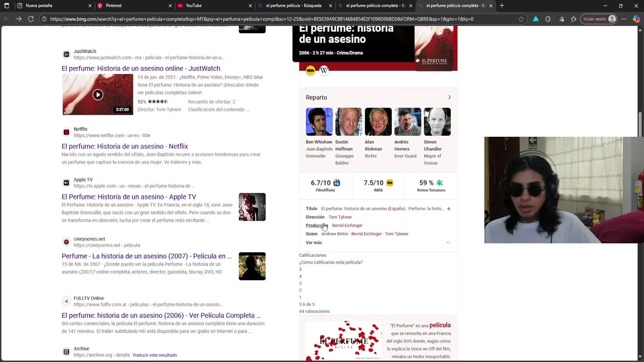Viewport: 644px width, 362px height.
Task: Click the FULLTV Online site favicon
Action: point(66,301)
